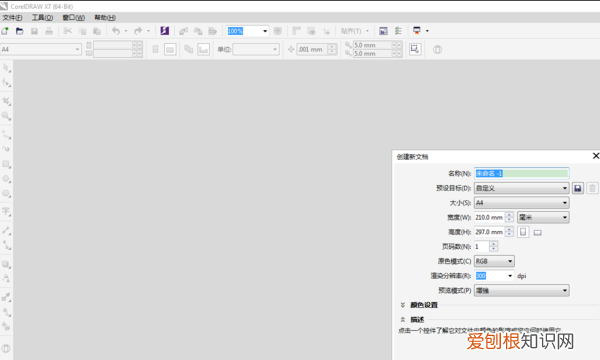Image resolution: width=600 pixels, height=360 pixels.
Task: Click the Welcome screen icon in toolbar
Action: pos(383,31)
